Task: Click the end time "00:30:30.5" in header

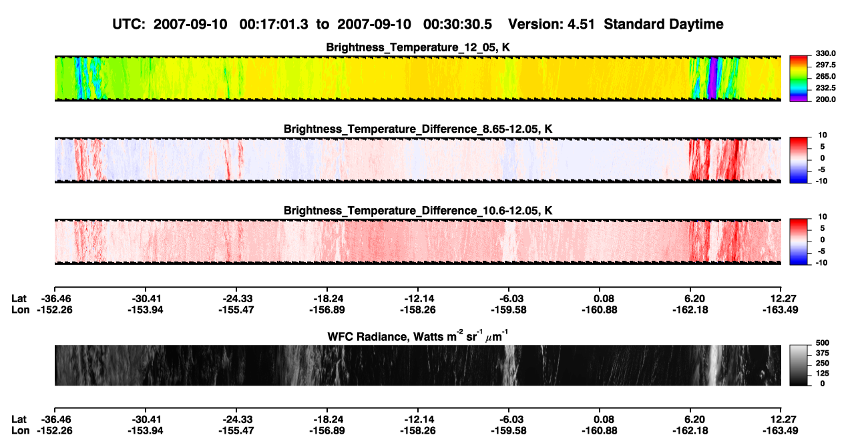Action: pyautogui.click(x=459, y=24)
